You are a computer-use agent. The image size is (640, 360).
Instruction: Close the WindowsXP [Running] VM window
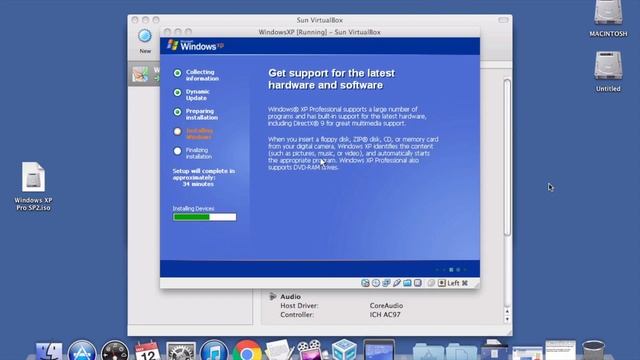click(167, 32)
